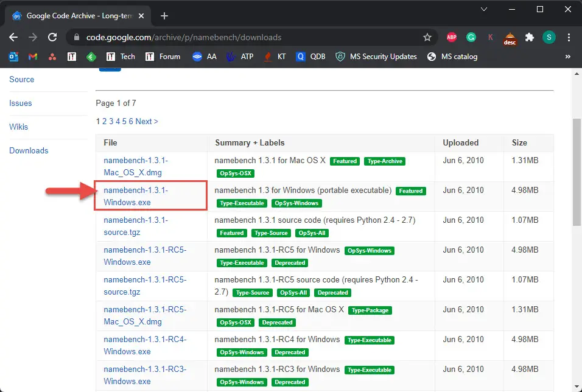The width and height of the screenshot is (582, 392).
Task: Show hidden bookmarks overflow chevron
Action: point(567,57)
